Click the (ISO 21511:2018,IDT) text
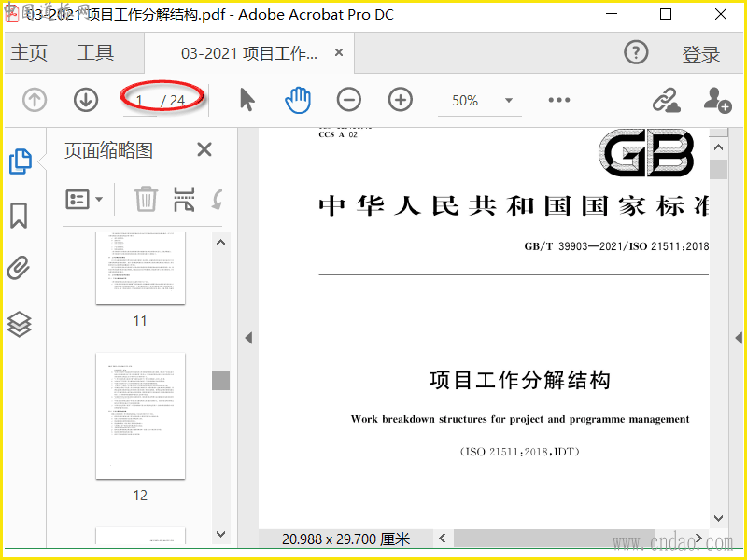The height and width of the screenshot is (560, 747). pos(520,452)
